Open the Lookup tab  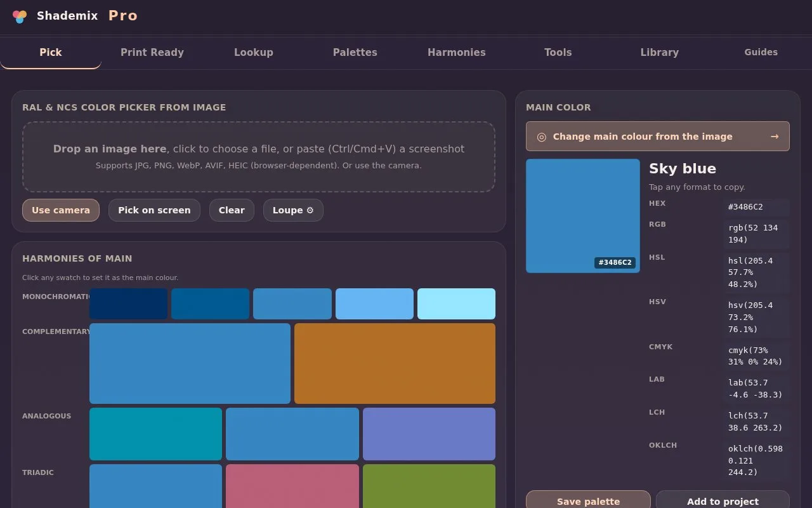pos(254,53)
